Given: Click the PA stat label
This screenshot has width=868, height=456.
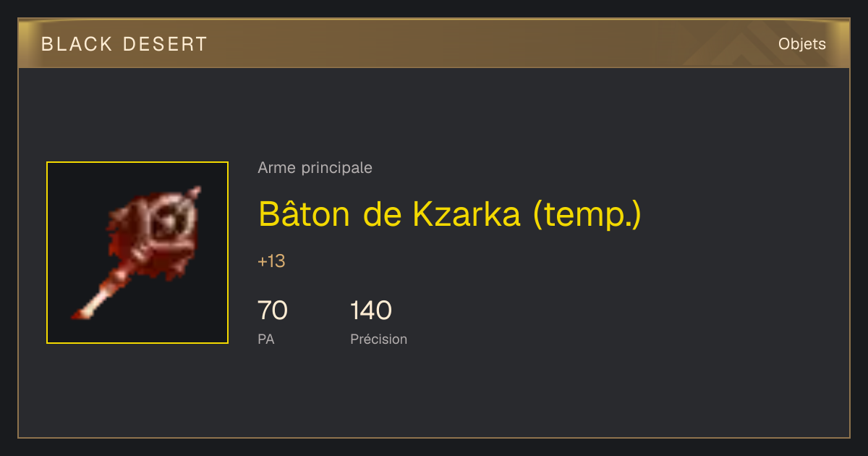Looking at the screenshot, I should (x=265, y=339).
